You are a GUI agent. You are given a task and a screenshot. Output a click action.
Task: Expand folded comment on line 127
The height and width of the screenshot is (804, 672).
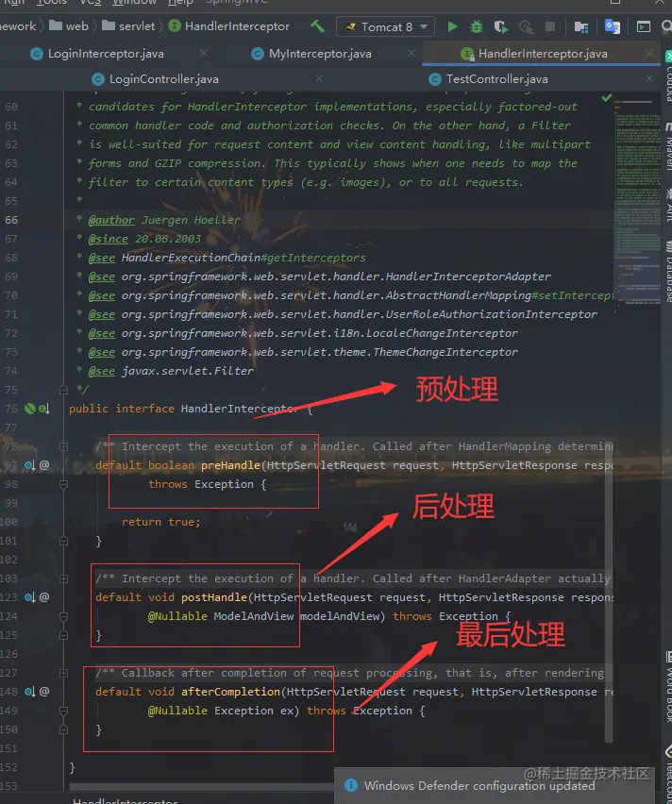[63, 673]
